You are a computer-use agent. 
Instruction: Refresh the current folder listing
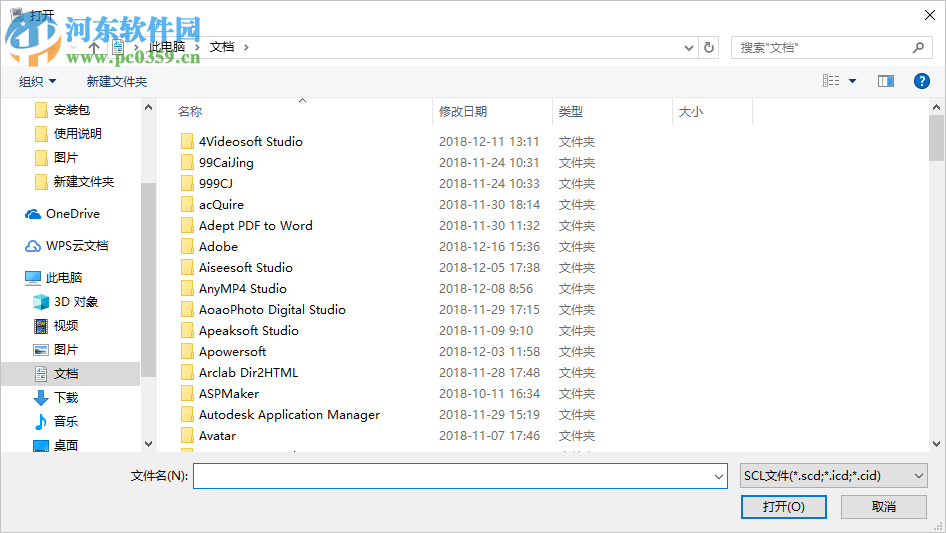tap(709, 47)
